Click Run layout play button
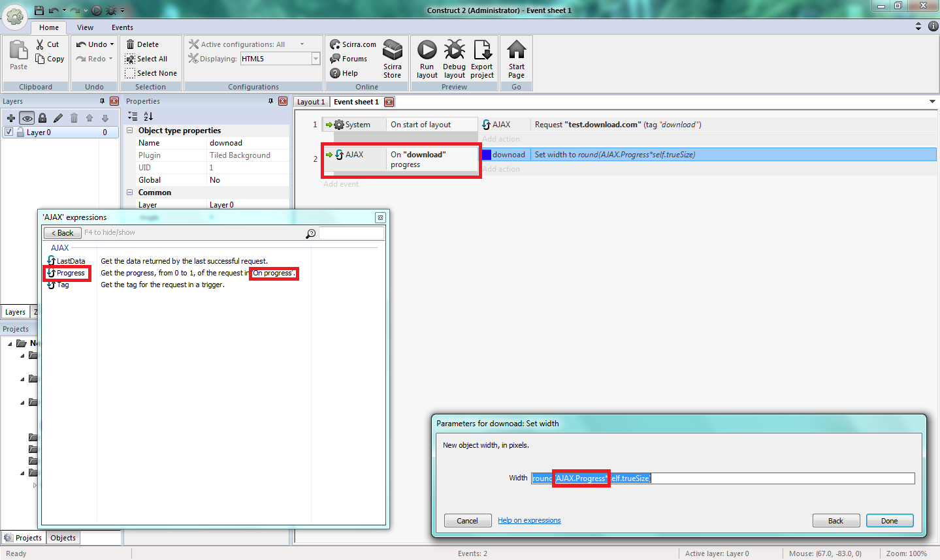940x560 pixels. point(427,50)
